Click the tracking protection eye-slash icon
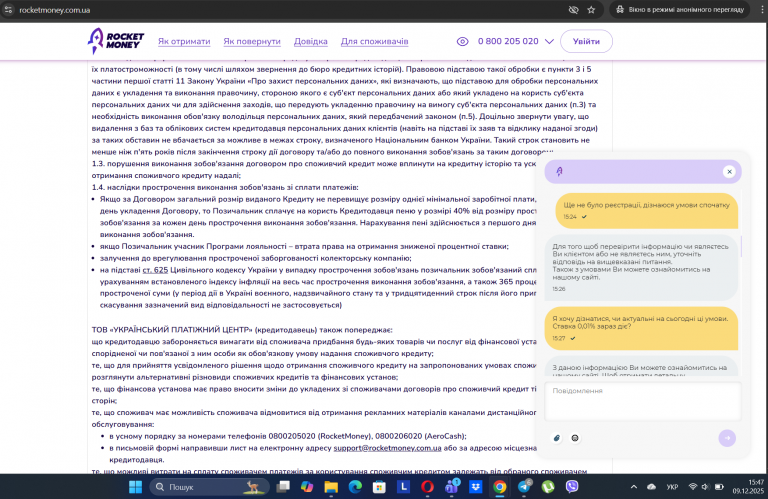 573,10
